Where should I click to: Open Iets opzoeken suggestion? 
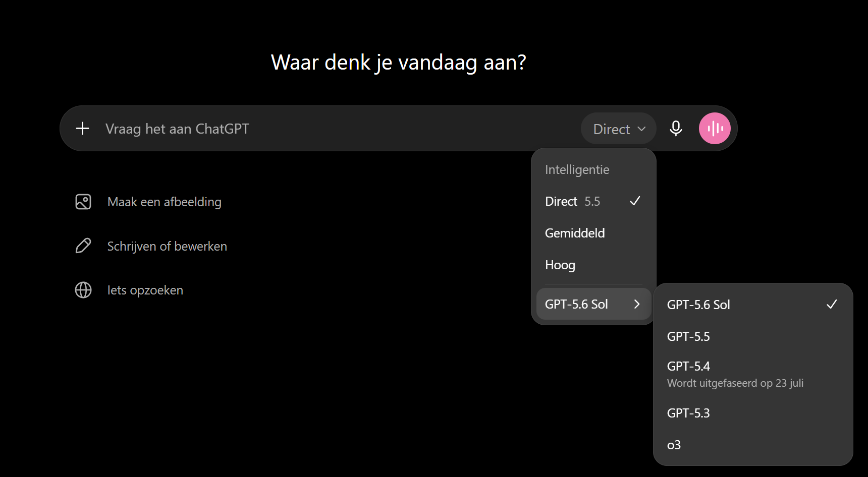(x=145, y=290)
